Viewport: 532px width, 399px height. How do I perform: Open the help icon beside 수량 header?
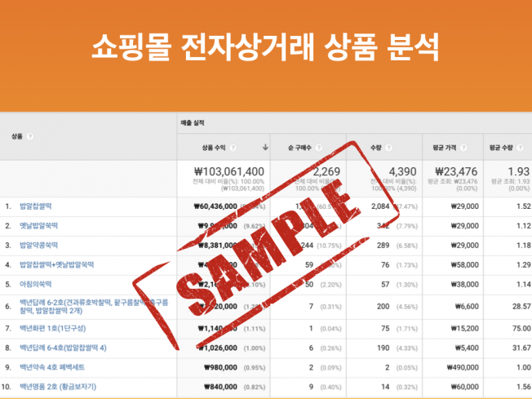tap(389, 148)
